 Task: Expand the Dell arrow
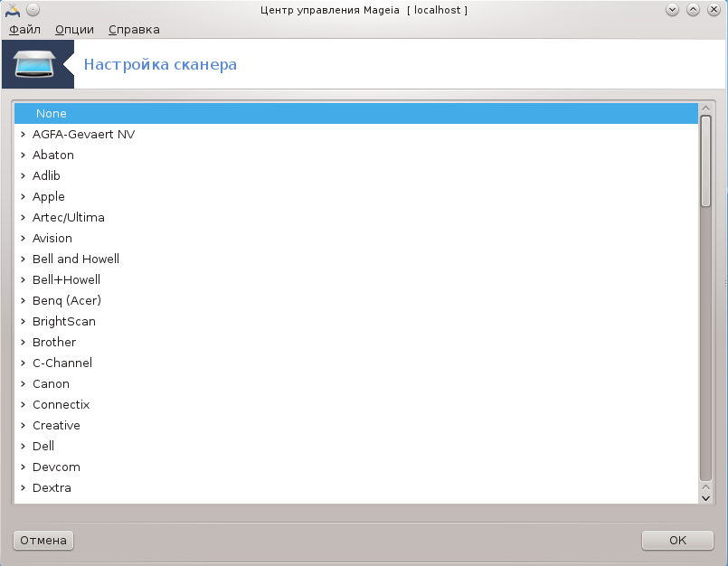(x=23, y=447)
